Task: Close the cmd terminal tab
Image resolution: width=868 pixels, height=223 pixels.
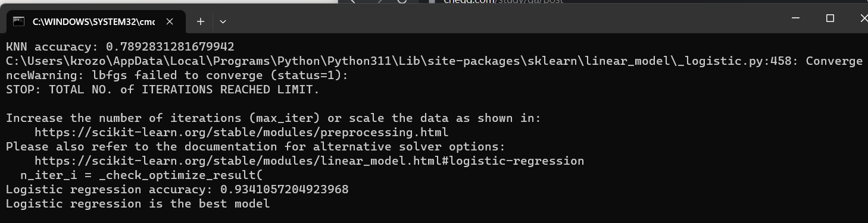Action: pos(170,21)
